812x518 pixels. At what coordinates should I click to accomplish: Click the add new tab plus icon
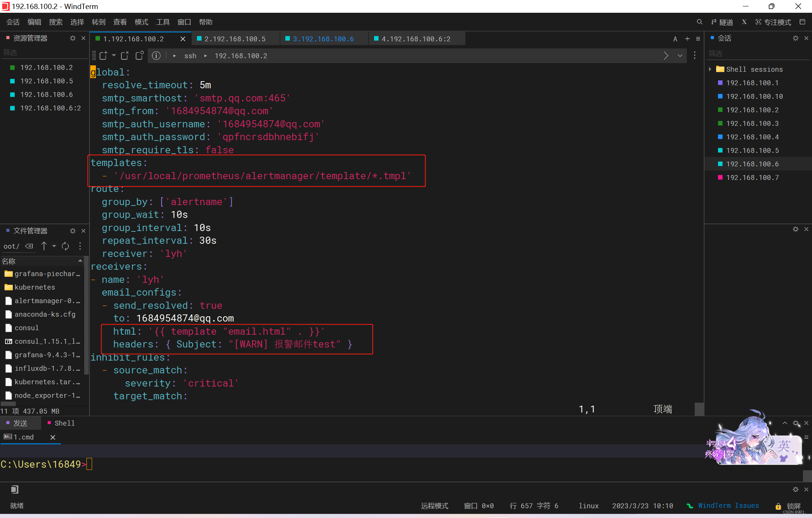[687, 39]
